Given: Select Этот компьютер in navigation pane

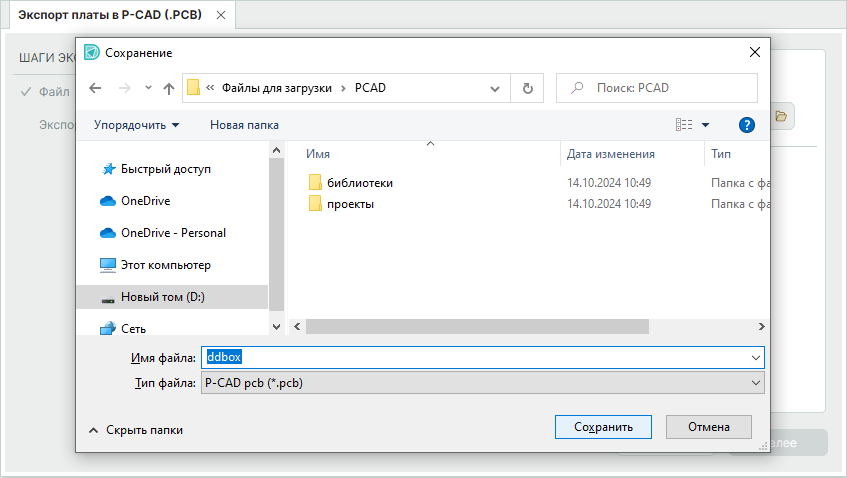Looking at the screenshot, I should click(x=165, y=265).
